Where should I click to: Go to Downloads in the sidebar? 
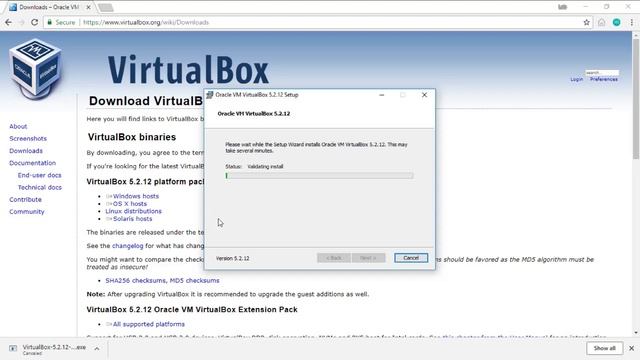pos(26,151)
